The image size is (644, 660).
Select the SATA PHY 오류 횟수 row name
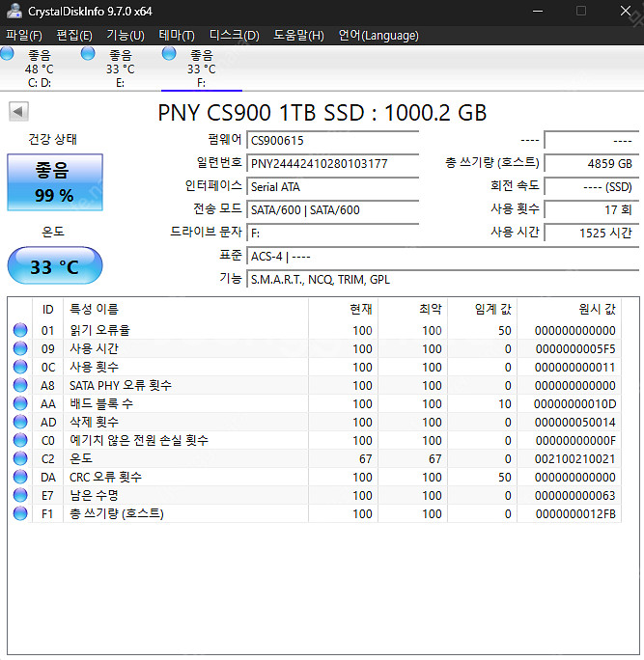121,385
